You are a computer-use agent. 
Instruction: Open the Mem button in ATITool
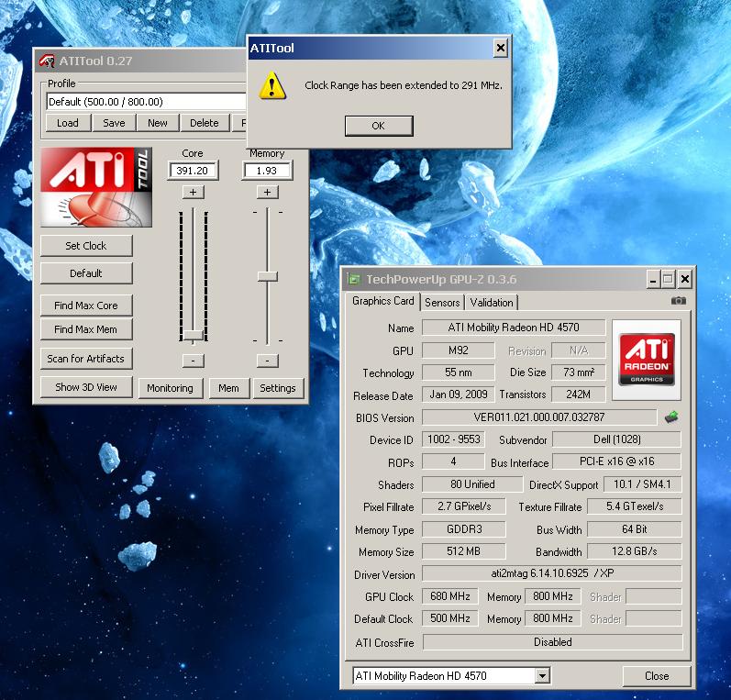pyautogui.click(x=229, y=388)
